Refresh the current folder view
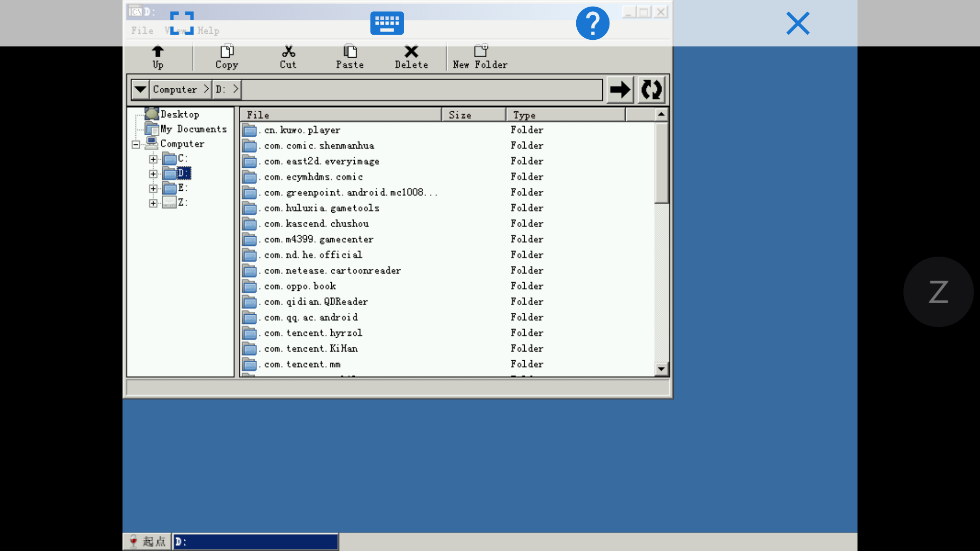Screen dimensions: 980x551 coord(651,90)
